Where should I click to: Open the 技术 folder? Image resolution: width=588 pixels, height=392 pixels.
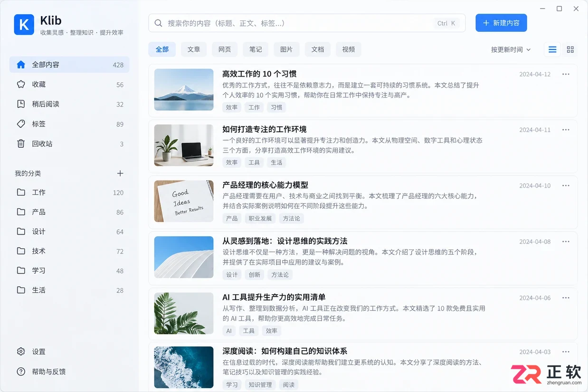click(69, 251)
